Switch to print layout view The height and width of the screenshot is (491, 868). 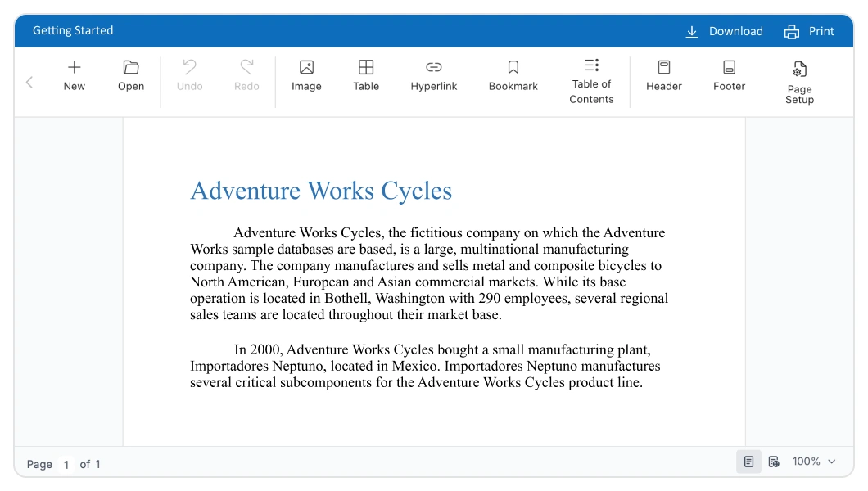click(x=748, y=462)
